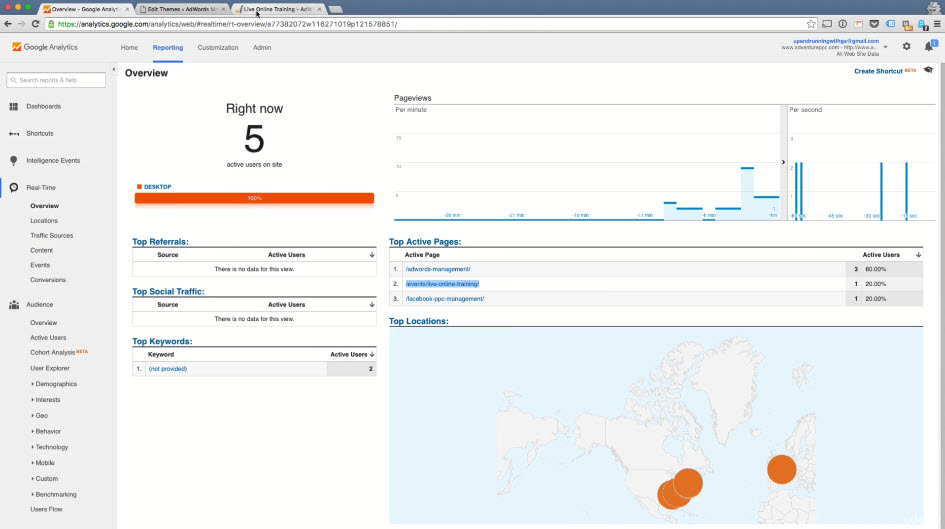Click the Real-Time clock icon

(14, 187)
